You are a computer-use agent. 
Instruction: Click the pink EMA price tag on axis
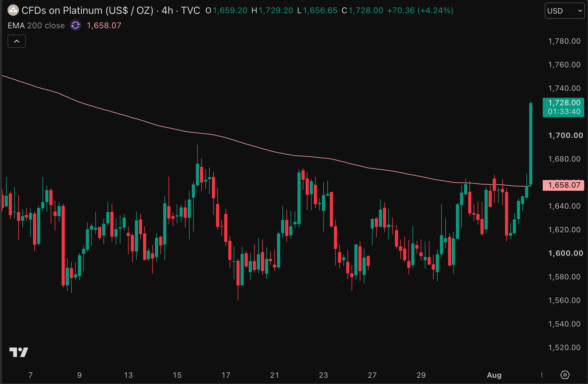[563, 185]
